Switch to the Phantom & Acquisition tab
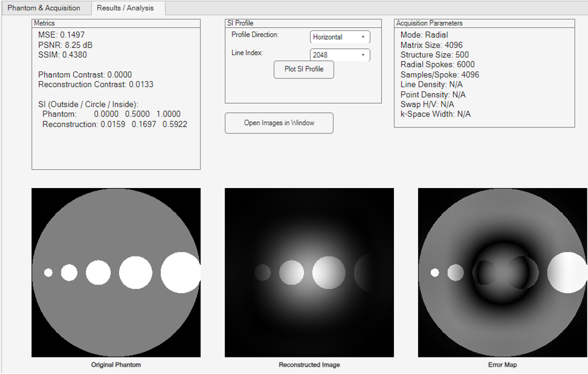 pos(44,8)
